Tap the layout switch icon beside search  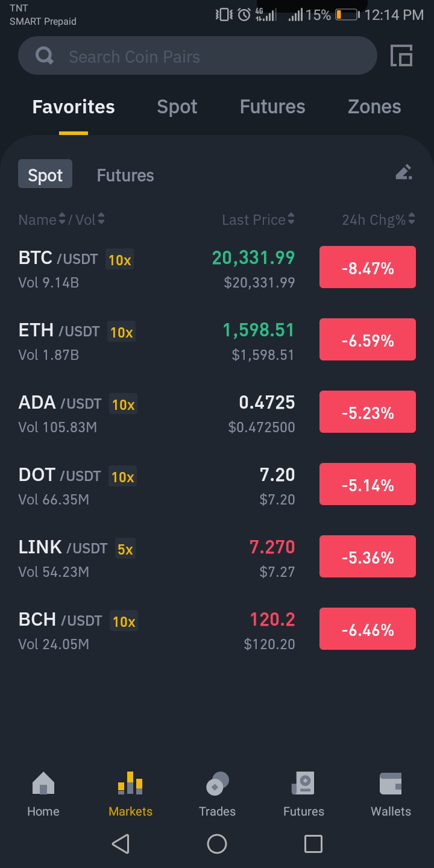click(x=401, y=55)
